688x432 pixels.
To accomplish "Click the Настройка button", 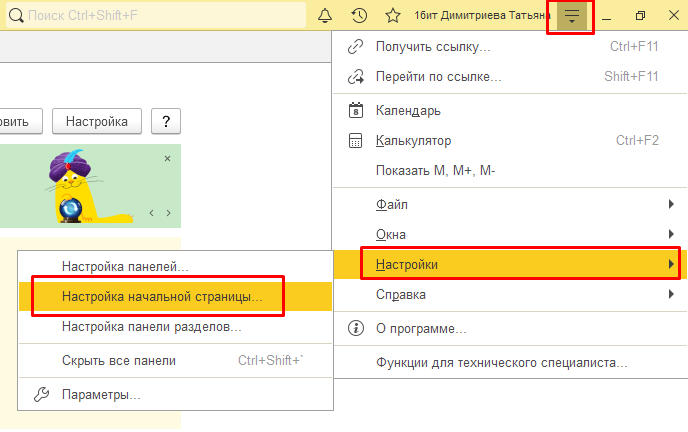I will [x=97, y=121].
